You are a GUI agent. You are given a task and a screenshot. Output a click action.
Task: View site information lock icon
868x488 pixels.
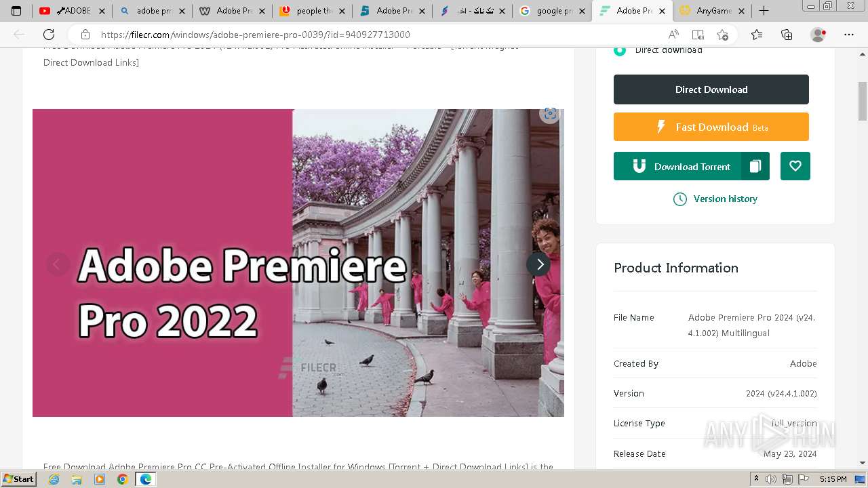click(85, 35)
